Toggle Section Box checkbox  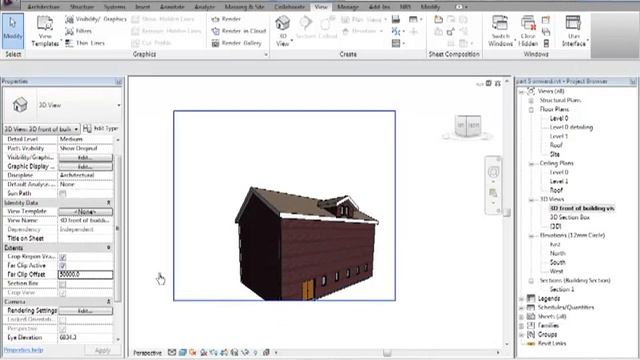click(62, 284)
